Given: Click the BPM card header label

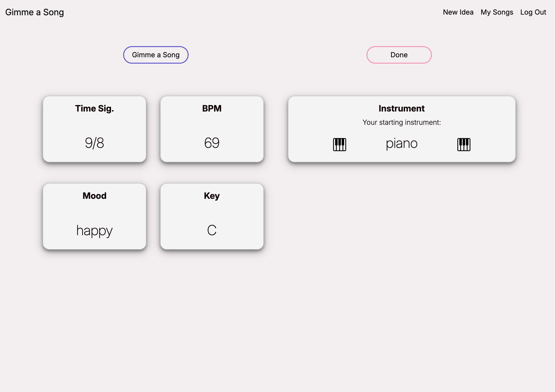Looking at the screenshot, I should 212,108.
